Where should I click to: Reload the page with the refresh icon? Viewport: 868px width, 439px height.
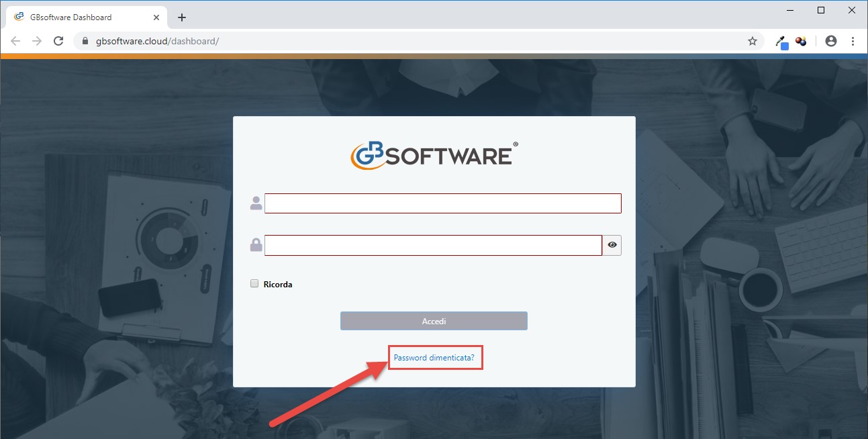coord(58,41)
